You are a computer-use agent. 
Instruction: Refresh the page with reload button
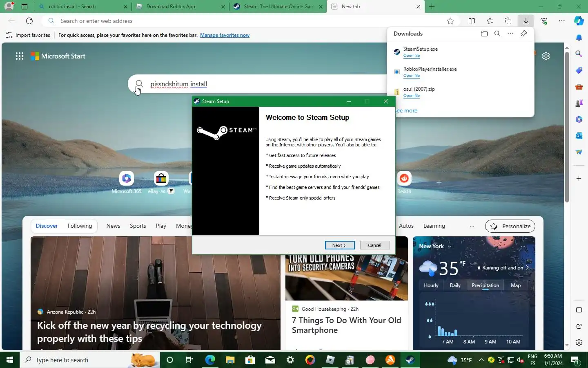pos(29,21)
